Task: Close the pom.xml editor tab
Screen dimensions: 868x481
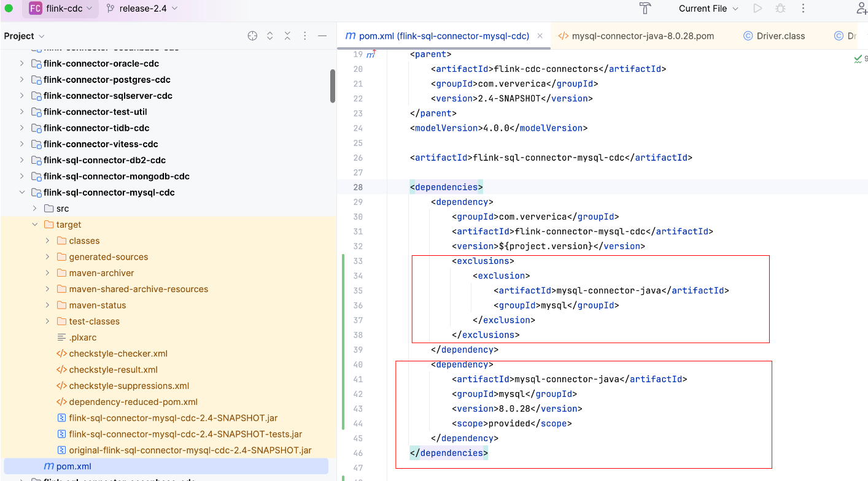Action: 540,36
